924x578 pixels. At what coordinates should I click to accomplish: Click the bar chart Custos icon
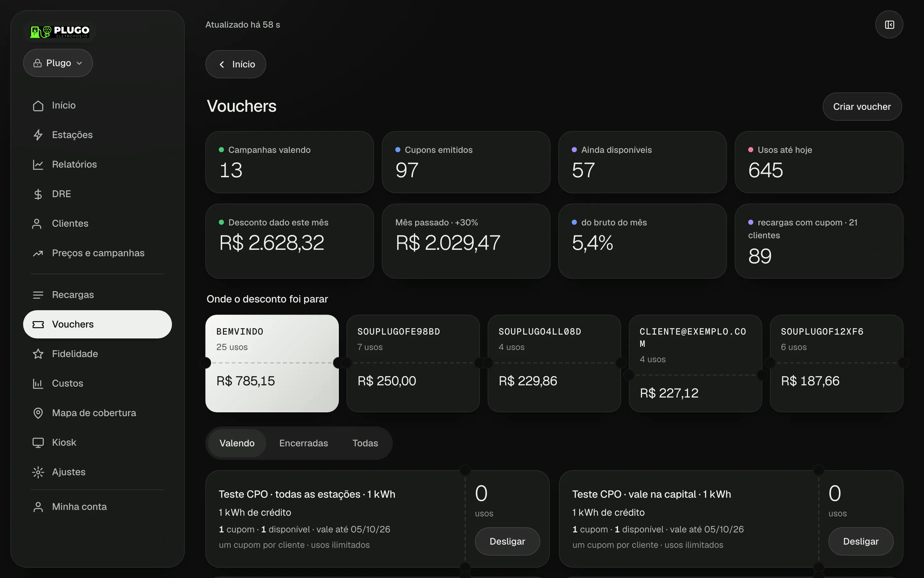coord(38,383)
